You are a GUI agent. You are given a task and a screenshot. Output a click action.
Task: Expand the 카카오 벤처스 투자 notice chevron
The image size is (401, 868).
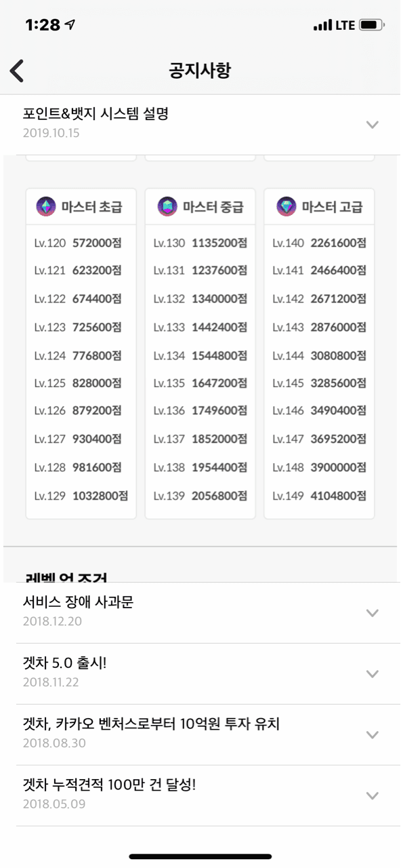pyautogui.click(x=372, y=734)
